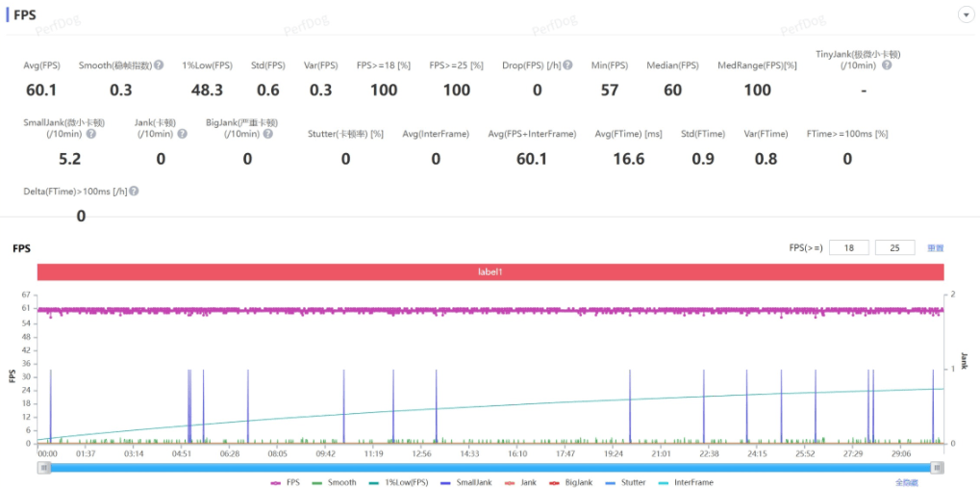Viewport: 980px width, 489px height.
Task: Click the FPS threshold field showing 18
Action: click(847, 248)
